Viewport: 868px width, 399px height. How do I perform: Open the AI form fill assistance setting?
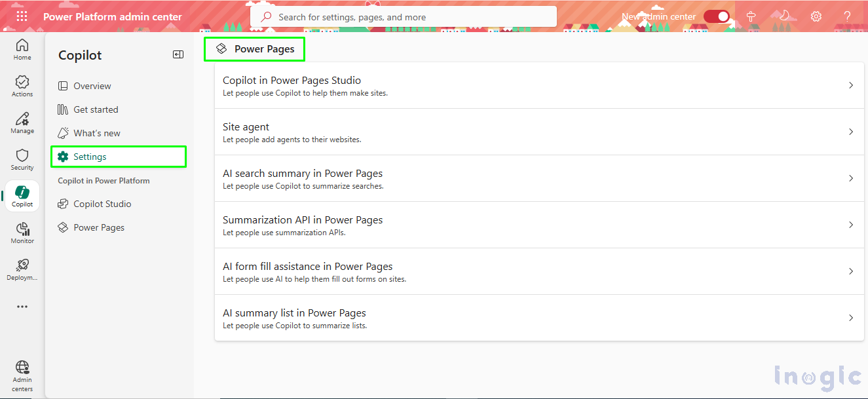click(x=539, y=271)
